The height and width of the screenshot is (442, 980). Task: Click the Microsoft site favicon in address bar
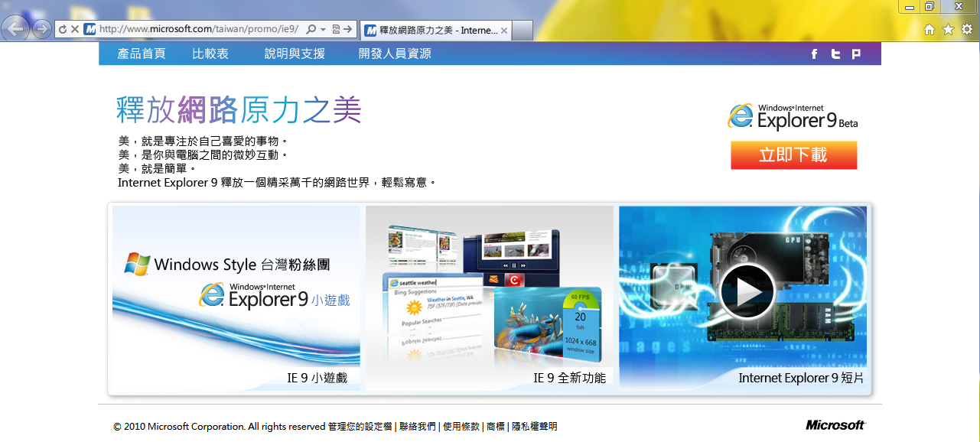coord(90,29)
